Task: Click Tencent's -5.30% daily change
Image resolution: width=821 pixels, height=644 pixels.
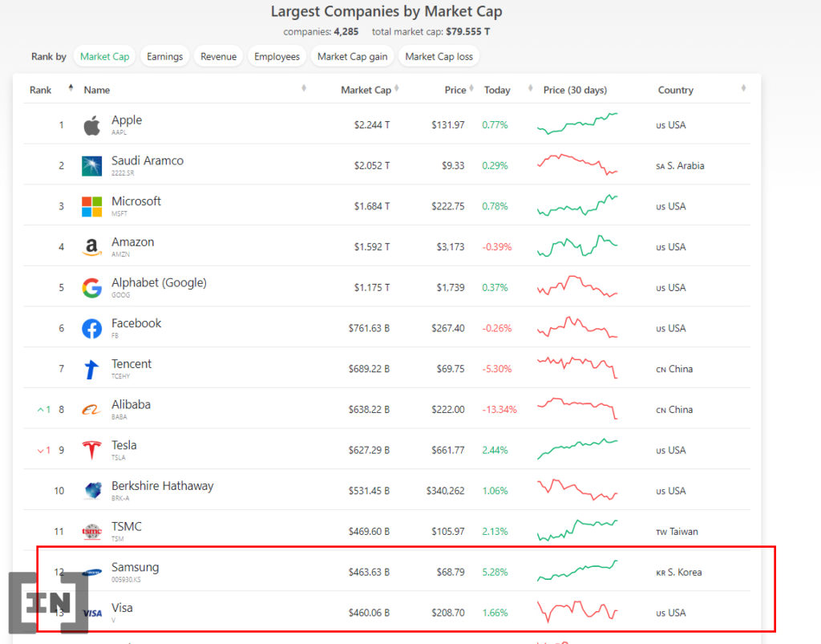Action: [x=497, y=369]
